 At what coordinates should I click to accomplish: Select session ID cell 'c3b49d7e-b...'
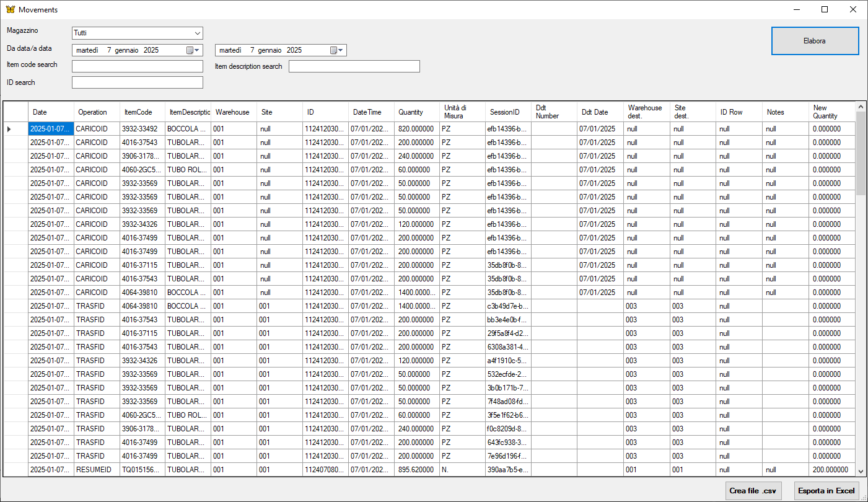(x=509, y=306)
